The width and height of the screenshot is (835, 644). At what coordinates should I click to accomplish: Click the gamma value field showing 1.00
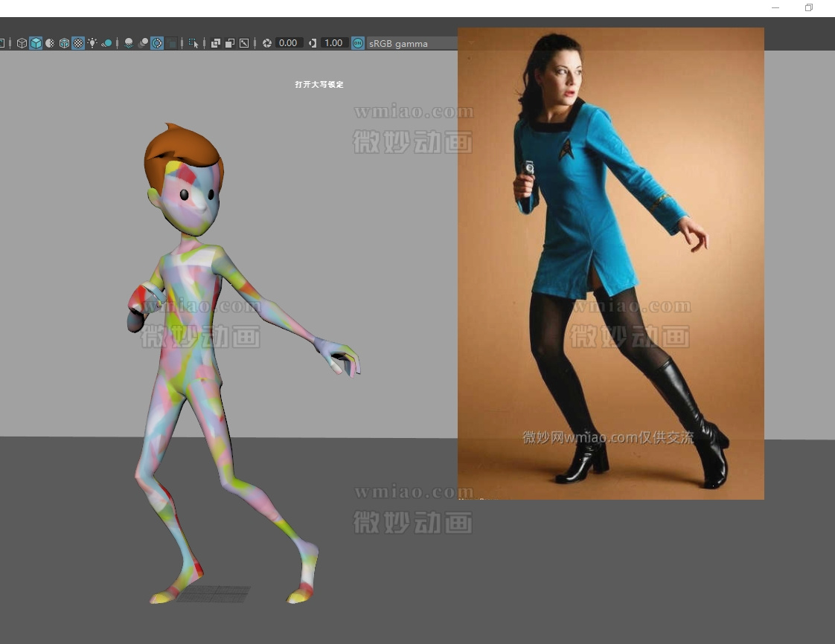click(x=334, y=43)
